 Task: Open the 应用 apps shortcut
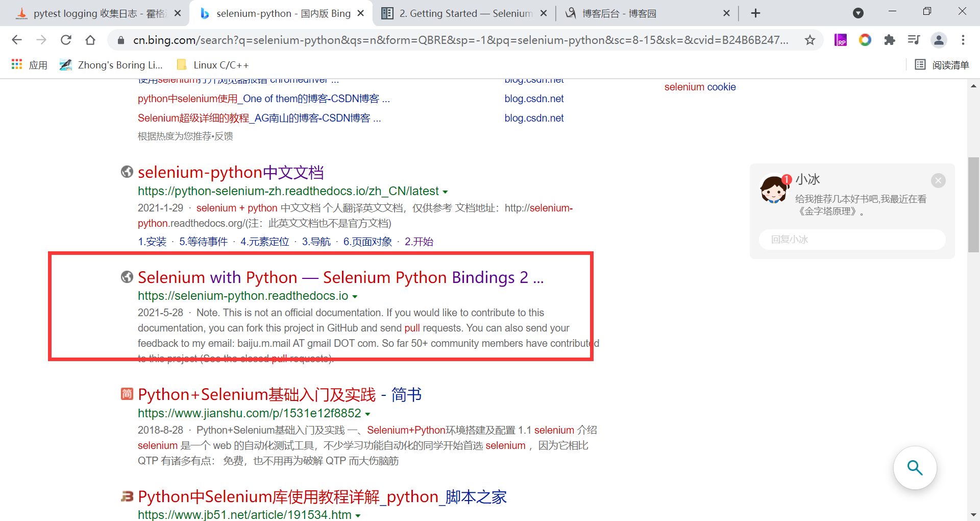pos(30,65)
